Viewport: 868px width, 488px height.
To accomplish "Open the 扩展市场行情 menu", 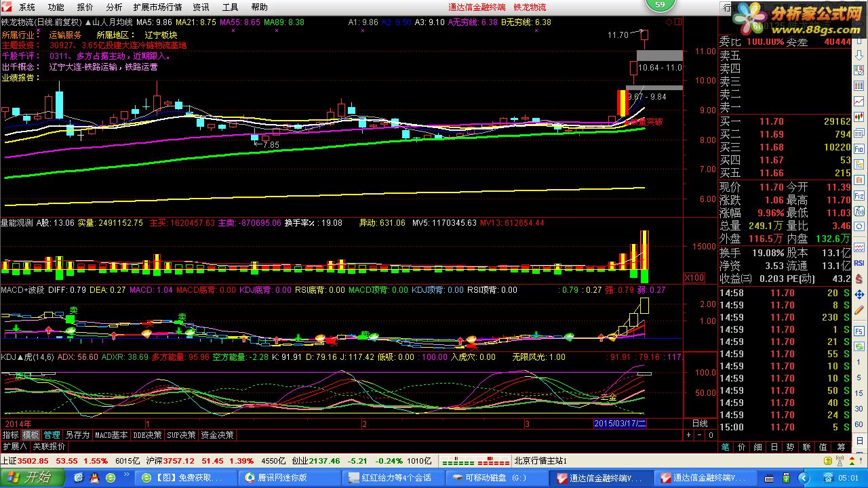I will coord(157,7).
